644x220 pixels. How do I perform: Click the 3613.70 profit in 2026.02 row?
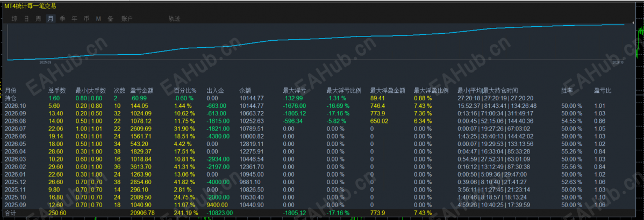(140, 167)
